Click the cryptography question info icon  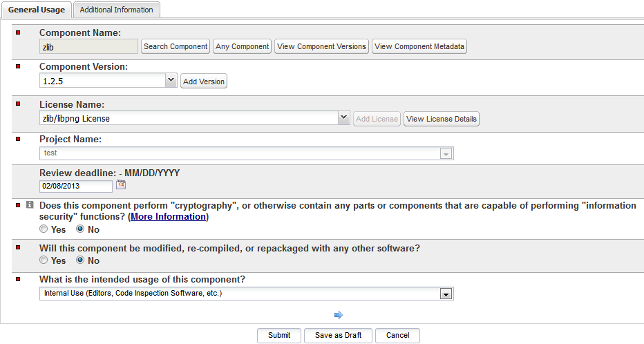30,205
